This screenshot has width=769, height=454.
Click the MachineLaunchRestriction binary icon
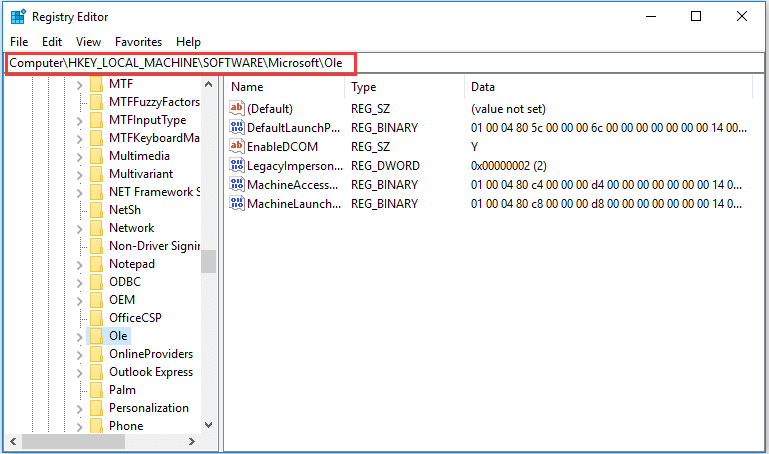click(x=237, y=203)
